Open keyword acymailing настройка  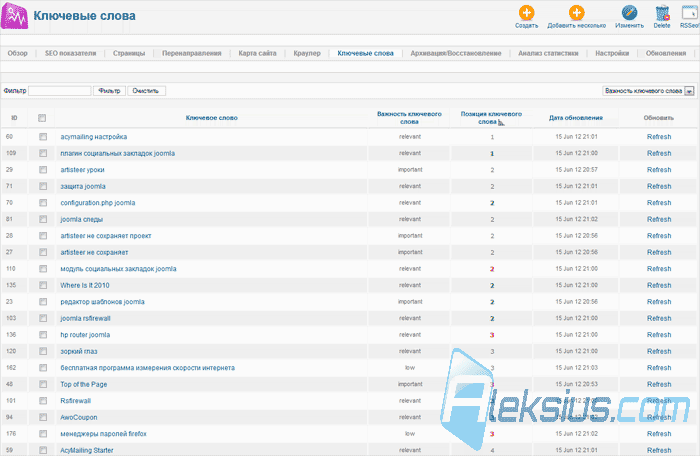pyautogui.click(x=94, y=137)
